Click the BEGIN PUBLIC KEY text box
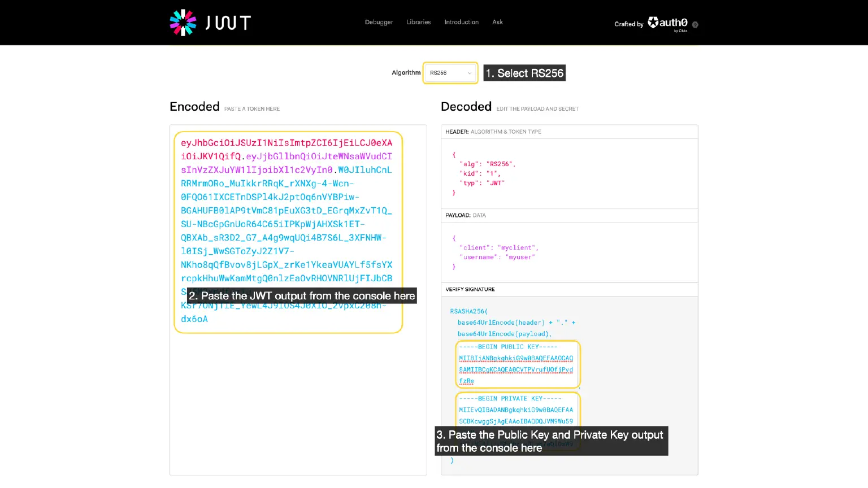Screen dimensions: 868x488 [517, 364]
